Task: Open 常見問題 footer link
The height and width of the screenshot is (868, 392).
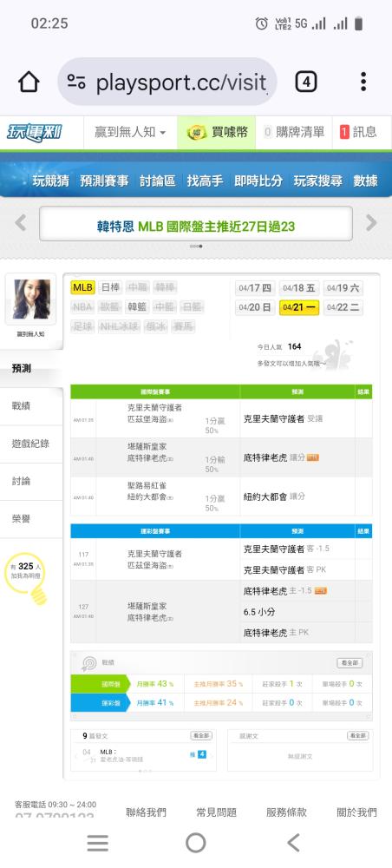Action: 216,812
